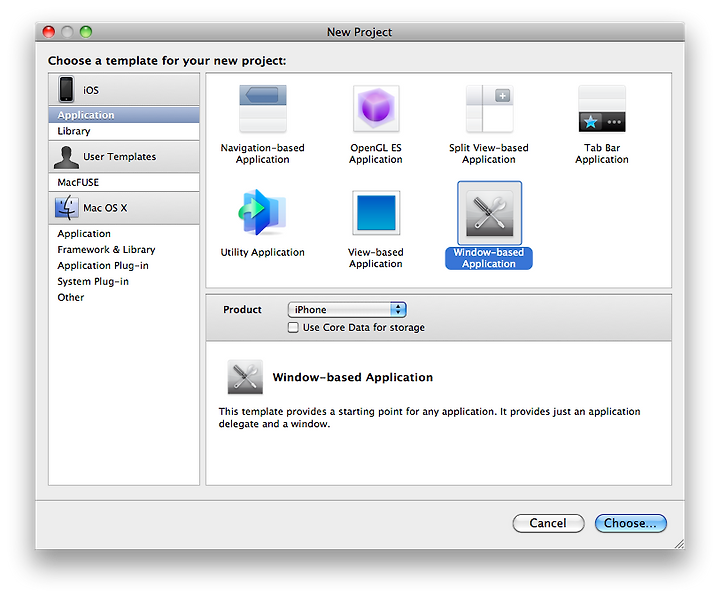This screenshot has width=720, height=598.
Task: Select Application under iOS in the sidebar
Action: pos(124,115)
